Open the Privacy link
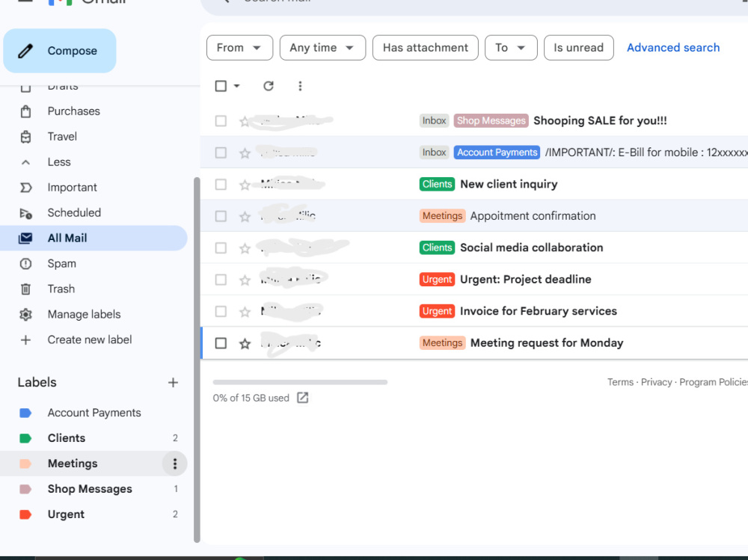 point(656,382)
